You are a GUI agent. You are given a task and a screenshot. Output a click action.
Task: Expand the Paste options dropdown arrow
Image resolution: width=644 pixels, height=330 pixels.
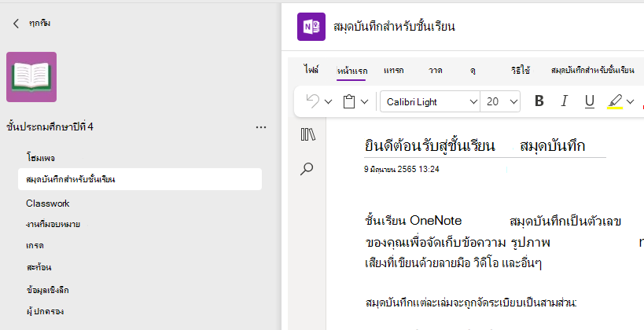(364, 101)
